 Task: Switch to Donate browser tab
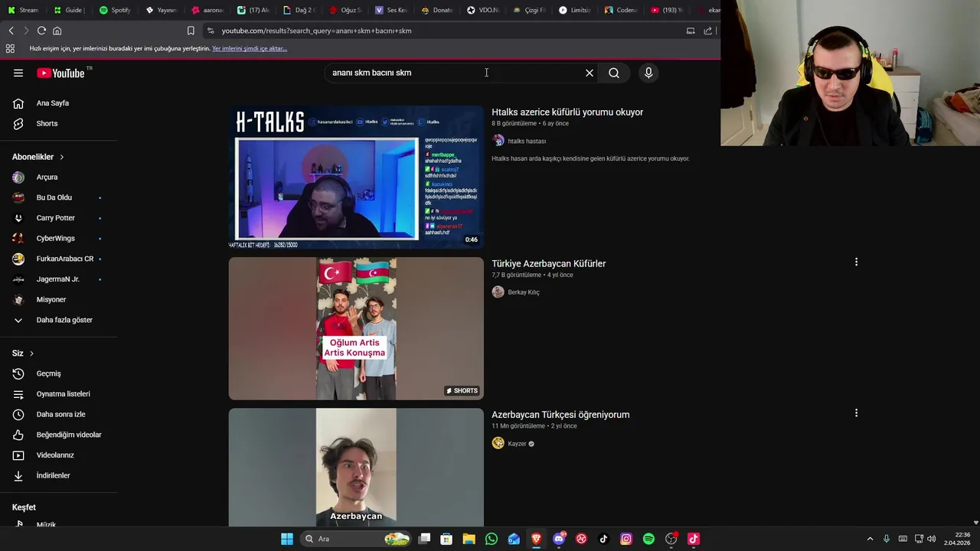pyautogui.click(x=436, y=10)
